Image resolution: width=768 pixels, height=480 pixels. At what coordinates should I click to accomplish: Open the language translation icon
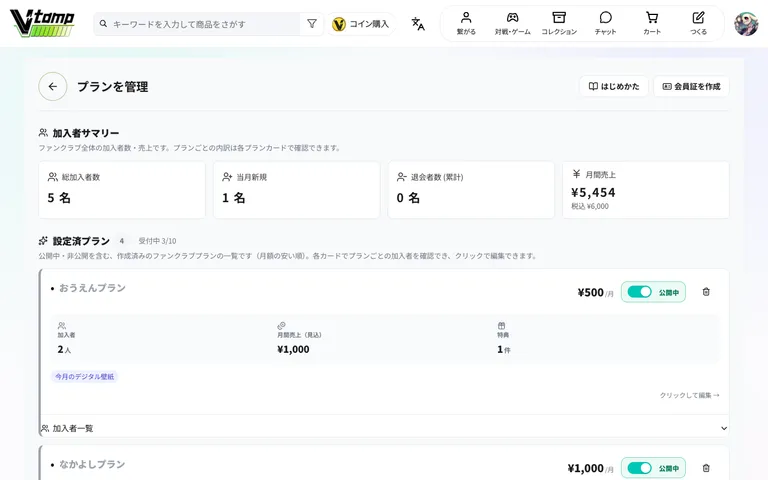pyautogui.click(x=418, y=24)
